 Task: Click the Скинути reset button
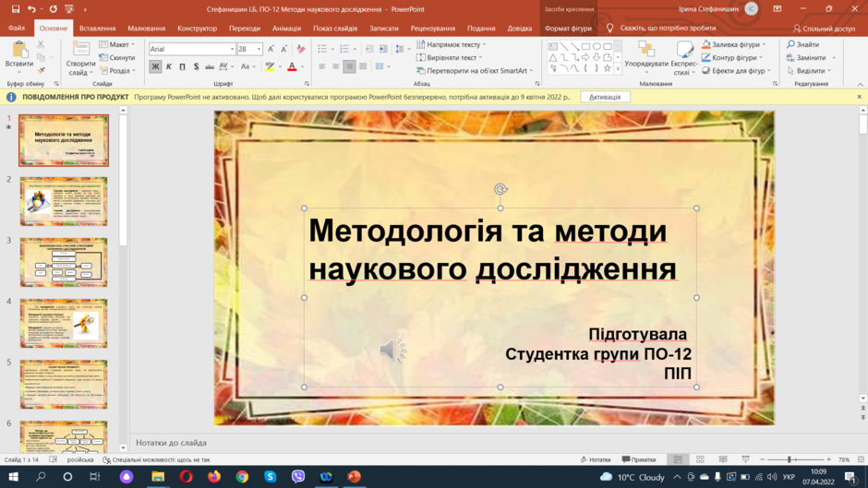click(x=117, y=57)
